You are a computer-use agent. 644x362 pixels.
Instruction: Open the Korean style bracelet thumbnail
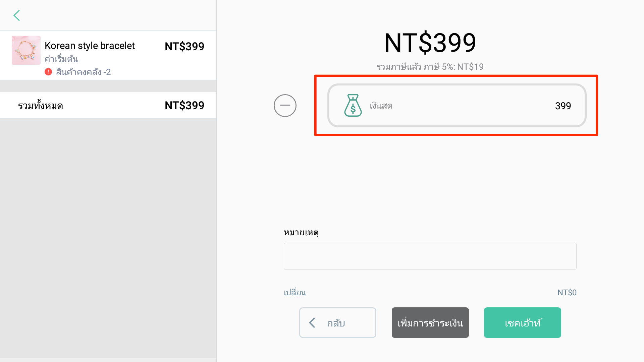point(26,50)
